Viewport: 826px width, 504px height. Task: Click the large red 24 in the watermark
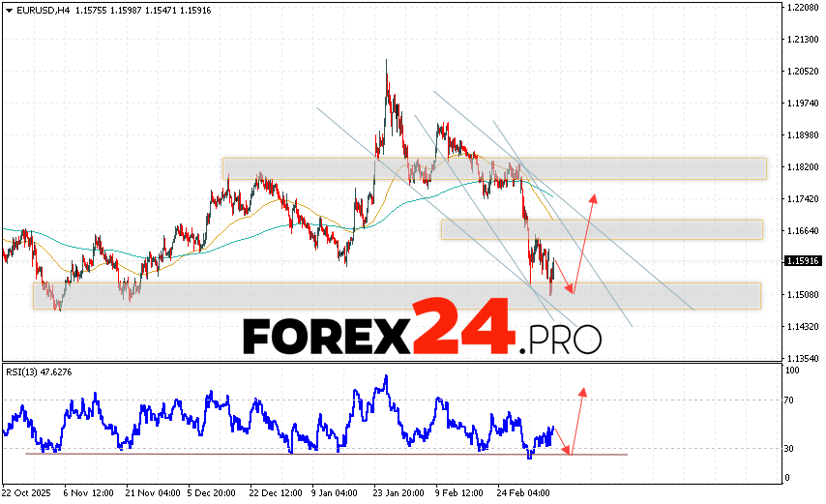click(464, 327)
